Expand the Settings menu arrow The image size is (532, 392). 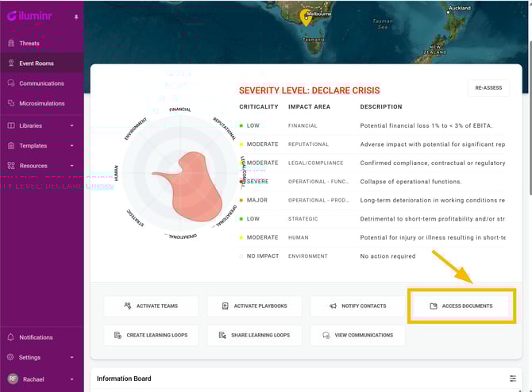click(x=71, y=358)
